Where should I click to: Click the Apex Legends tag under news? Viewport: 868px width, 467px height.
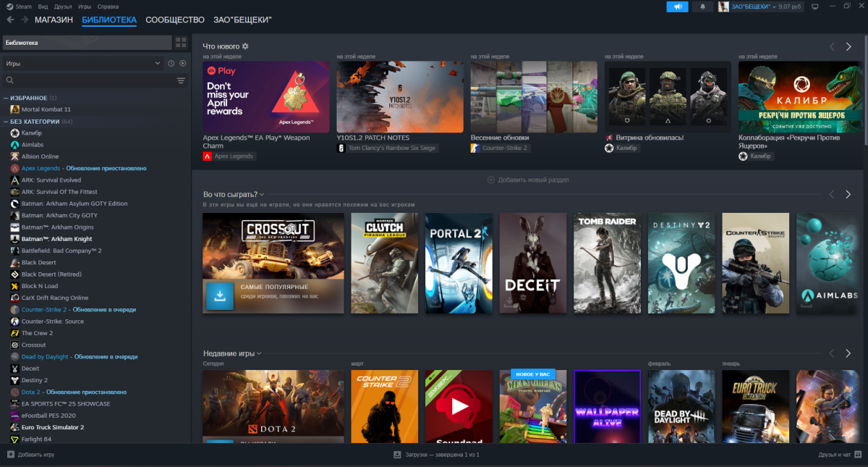[229, 156]
